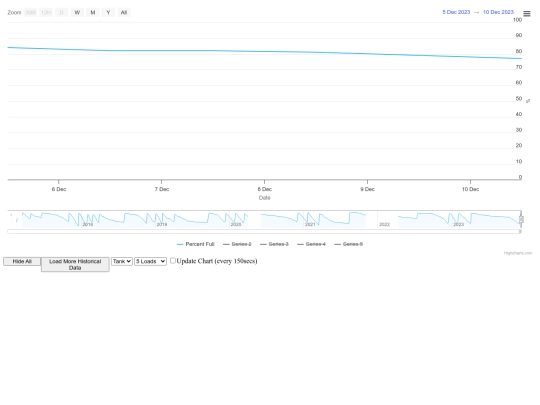The height and width of the screenshot is (405, 540).
Task: Enable the Update Chart checkbox
Action: point(173,261)
